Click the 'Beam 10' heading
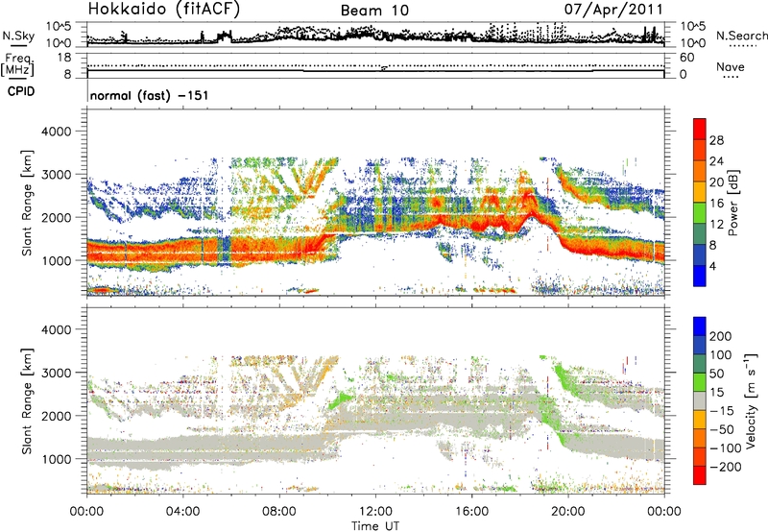768x532 pixels. (374, 11)
